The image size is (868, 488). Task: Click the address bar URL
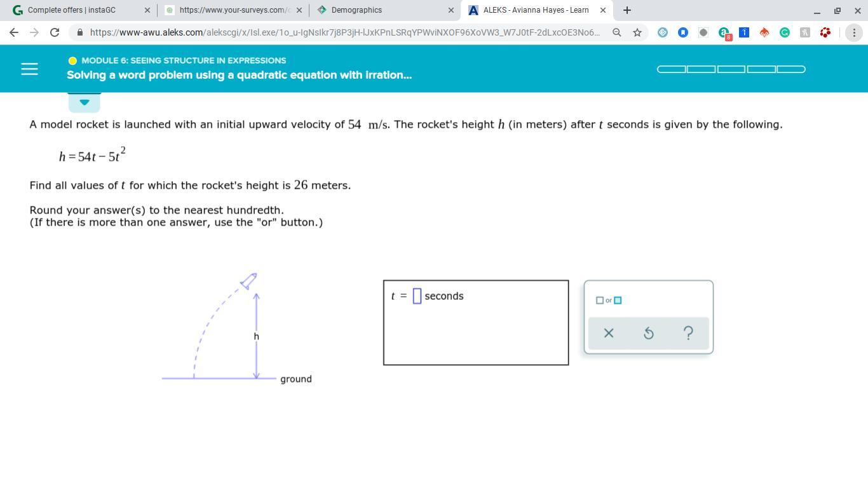[x=344, y=32]
